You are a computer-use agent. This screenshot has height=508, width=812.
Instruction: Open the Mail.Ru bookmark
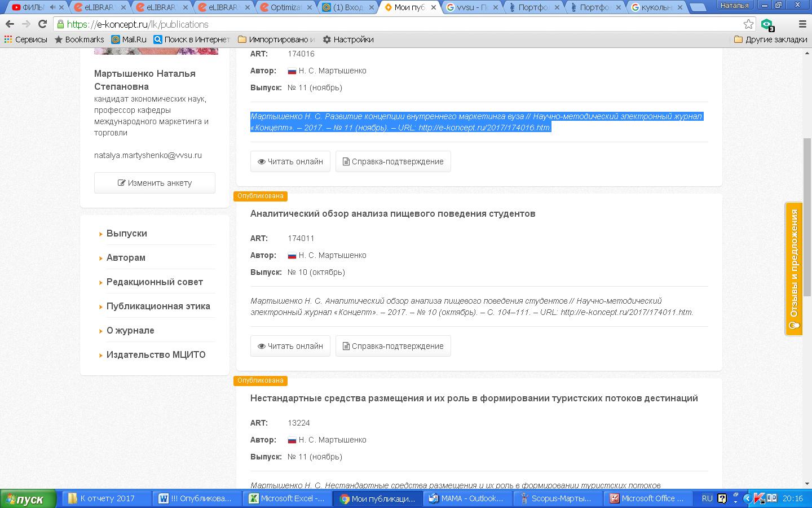(129, 40)
